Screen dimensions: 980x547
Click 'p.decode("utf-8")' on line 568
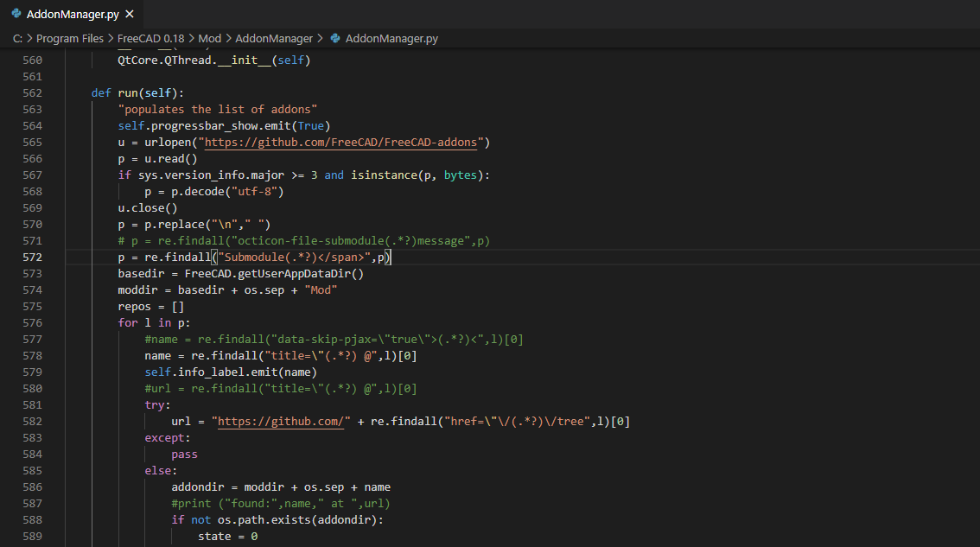coord(227,191)
